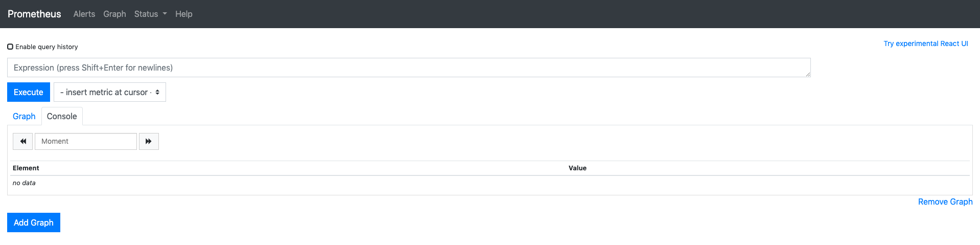Viewport: 980px width, 245px height.
Task: Select Graph in the top navigation bar
Action: click(114, 14)
